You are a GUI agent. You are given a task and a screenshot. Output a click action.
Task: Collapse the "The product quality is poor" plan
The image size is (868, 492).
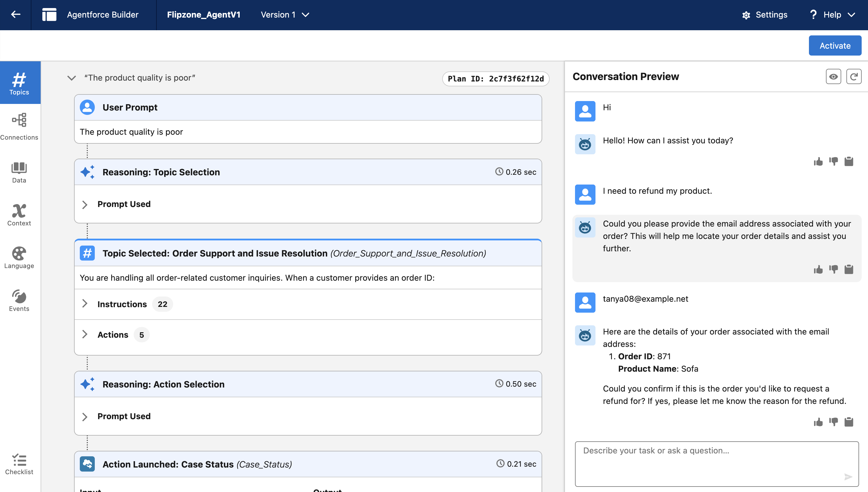coord(71,78)
